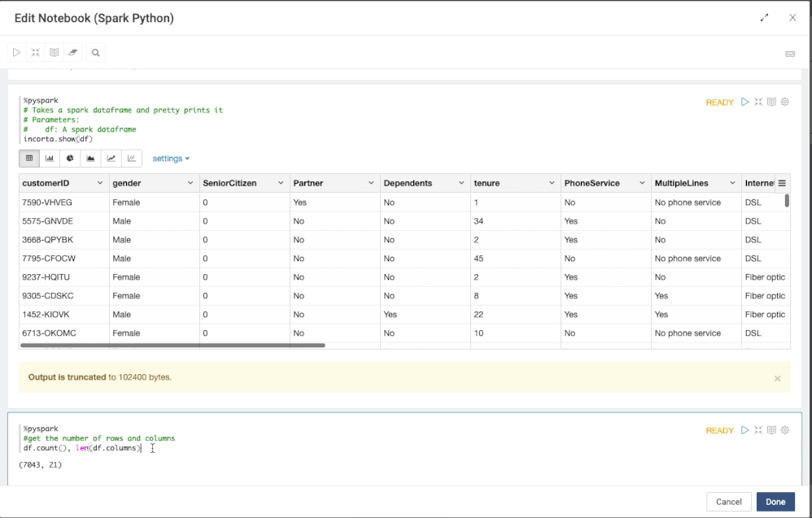
Task: Open the table grid menu (hamburger icon)
Action: (x=782, y=184)
